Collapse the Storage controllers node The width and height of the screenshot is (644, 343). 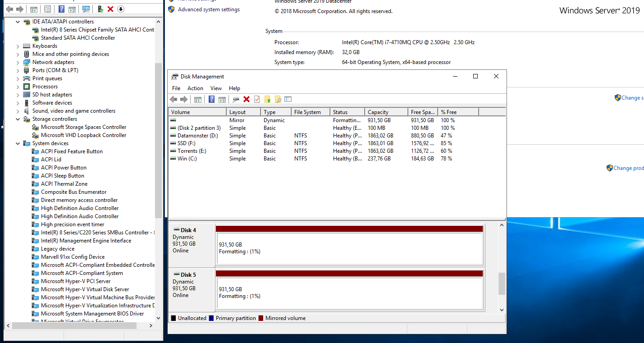(x=18, y=119)
